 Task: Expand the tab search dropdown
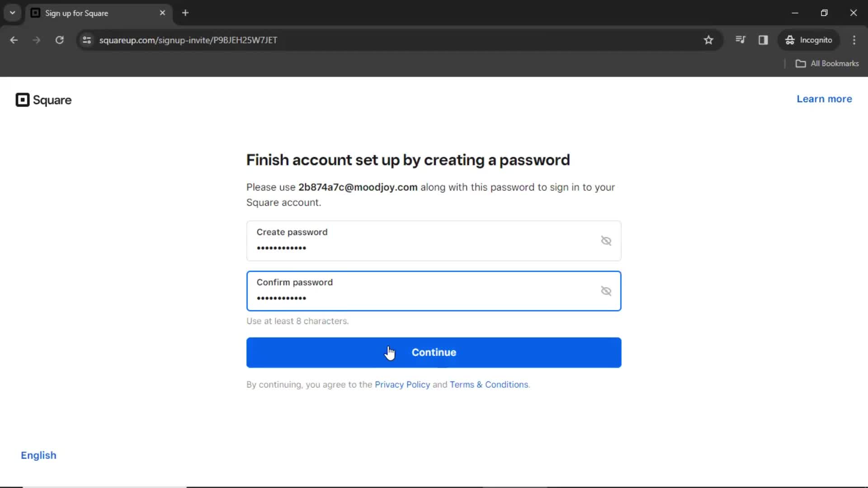pyautogui.click(x=13, y=13)
